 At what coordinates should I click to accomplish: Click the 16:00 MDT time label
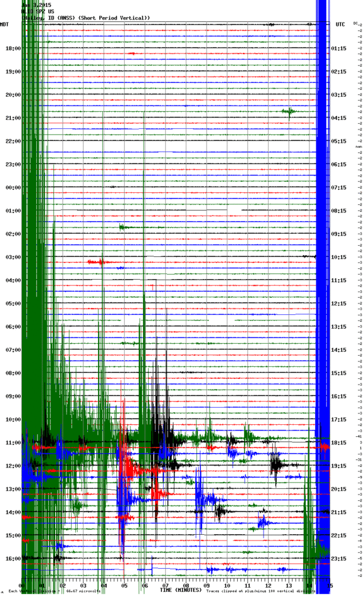pos(13,559)
